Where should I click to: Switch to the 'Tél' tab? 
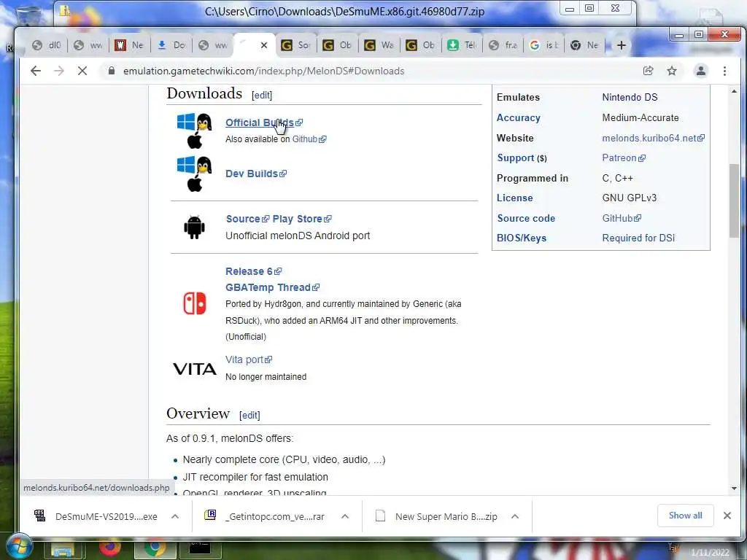(x=462, y=45)
